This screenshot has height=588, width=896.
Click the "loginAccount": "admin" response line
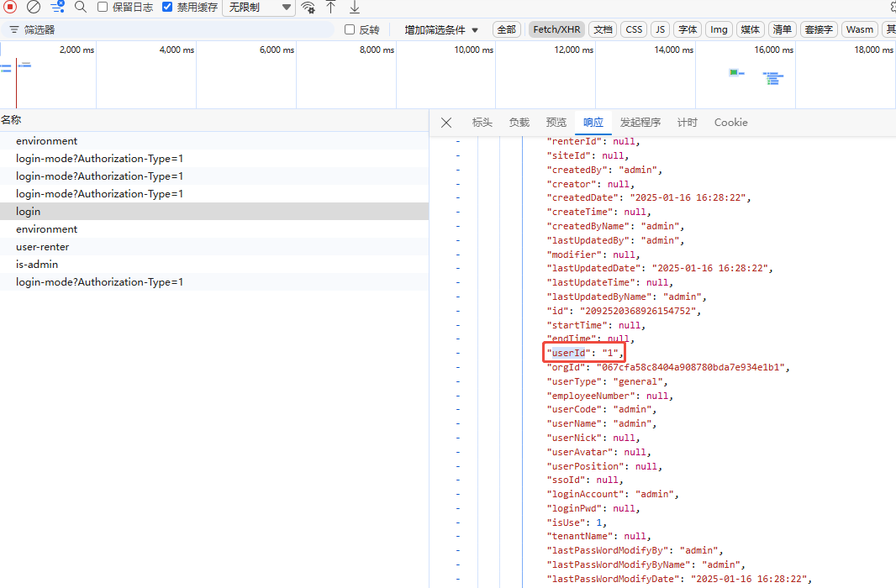(x=613, y=494)
